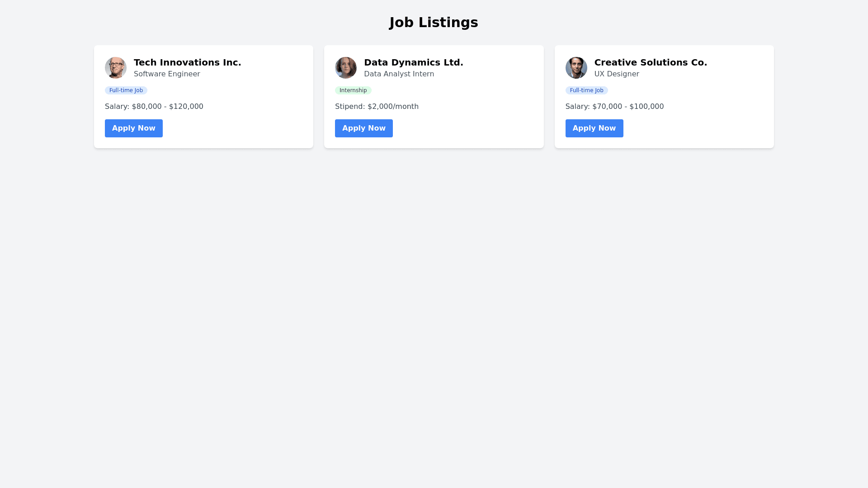Image resolution: width=868 pixels, height=488 pixels.
Task: Click the Stipend $2,000/month text
Action: click(x=377, y=107)
